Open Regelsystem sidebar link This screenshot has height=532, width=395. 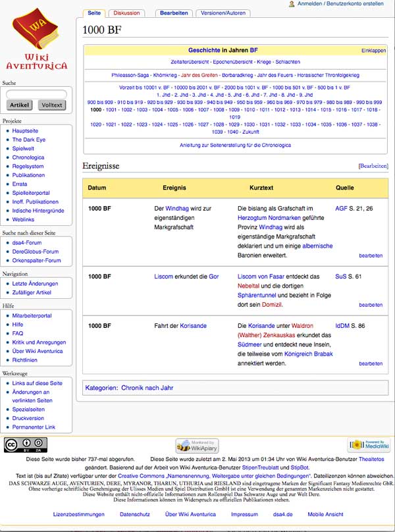28,166
